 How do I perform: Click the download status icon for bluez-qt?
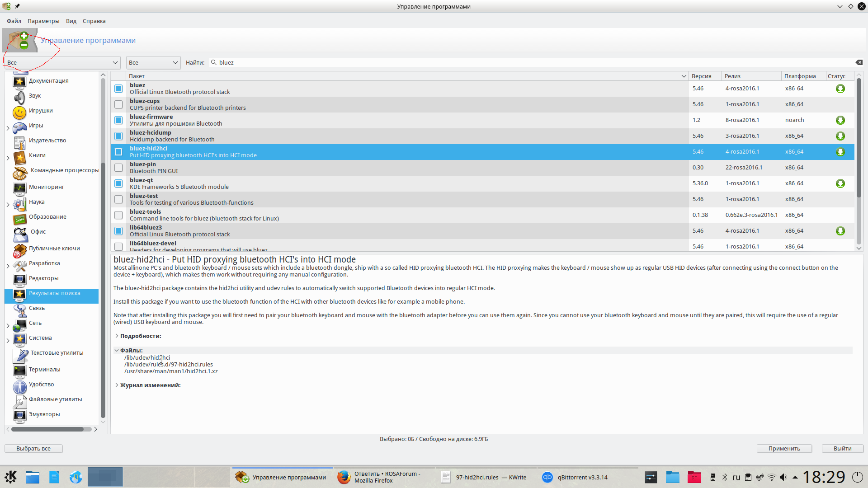click(840, 183)
